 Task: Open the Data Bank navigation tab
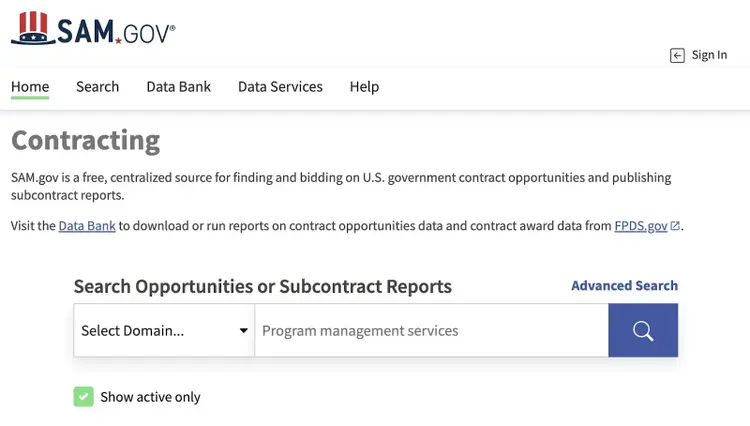click(178, 87)
